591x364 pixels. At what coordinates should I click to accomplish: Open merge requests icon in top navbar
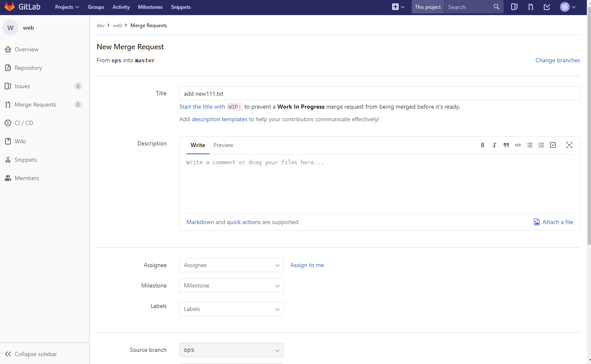[531, 7]
